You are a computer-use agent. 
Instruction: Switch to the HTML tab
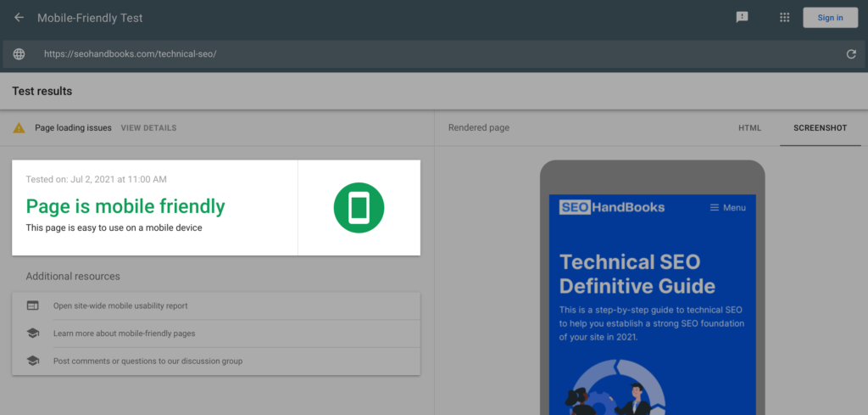coord(750,128)
